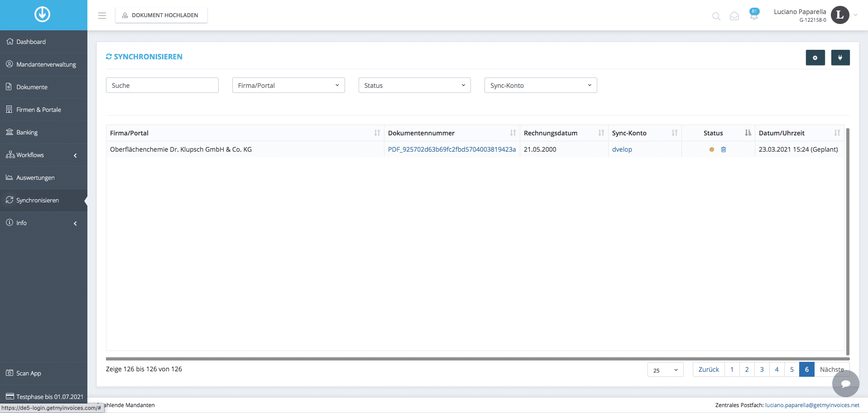Viewport: 868px width, 413px height.
Task: Open the Status filter dropdown
Action: (x=415, y=85)
